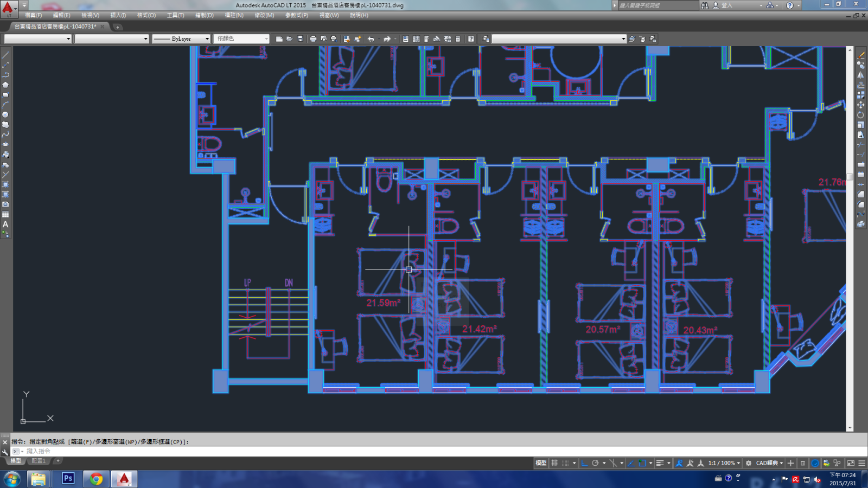The width and height of the screenshot is (868, 488).
Task: Expand the Quick Access toolbar arrow
Action: coord(24,5)
